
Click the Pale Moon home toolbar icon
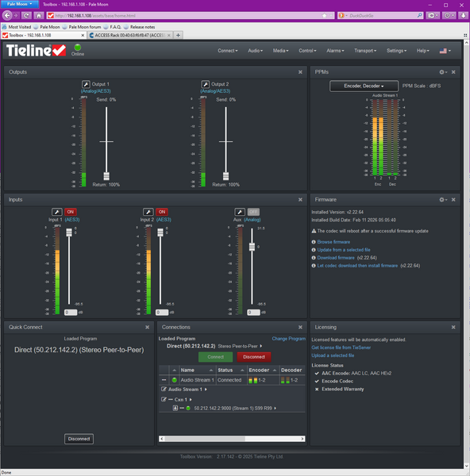(39, 16)
